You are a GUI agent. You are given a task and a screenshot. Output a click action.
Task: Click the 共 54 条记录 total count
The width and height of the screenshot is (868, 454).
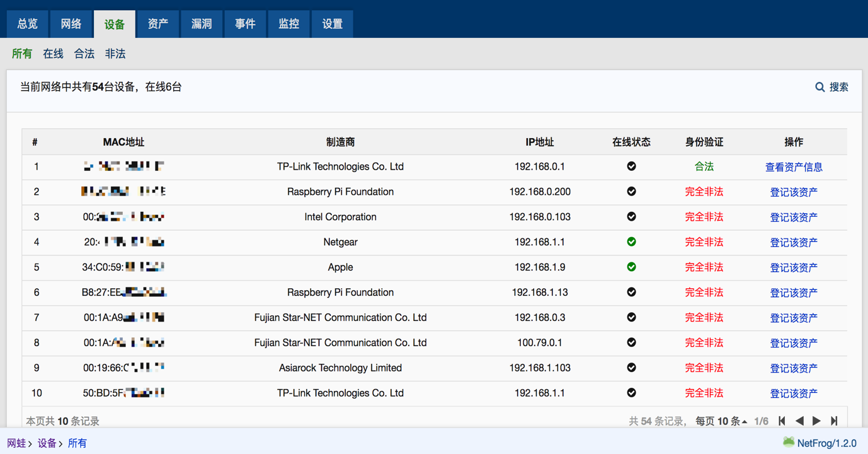click(657, 421)
